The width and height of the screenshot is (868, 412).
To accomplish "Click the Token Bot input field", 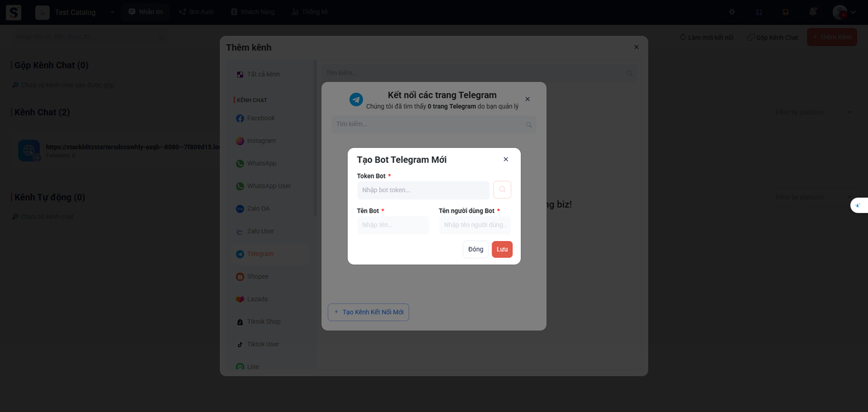I will point(423,190).
